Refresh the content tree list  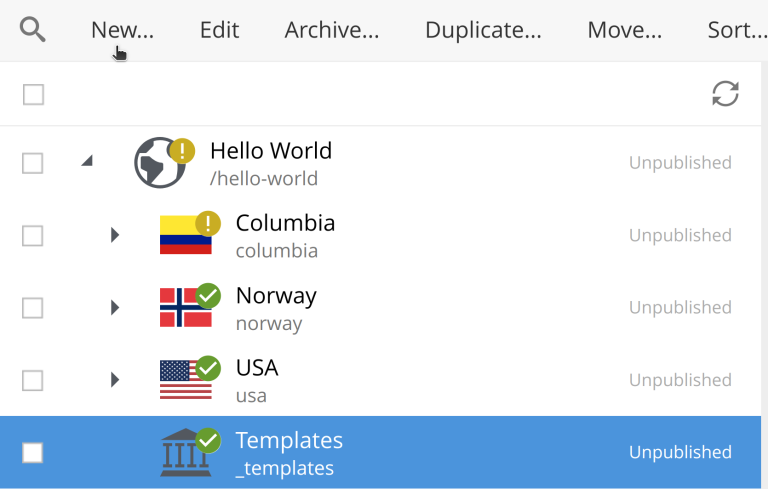(725, 94)
